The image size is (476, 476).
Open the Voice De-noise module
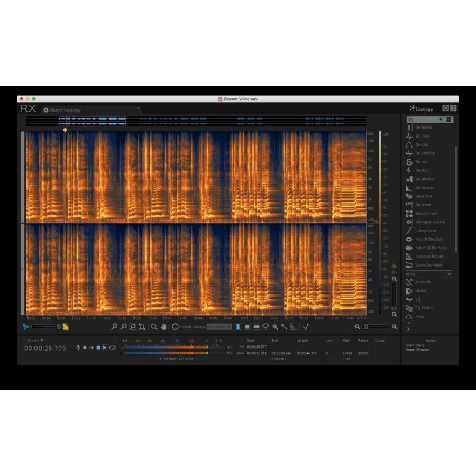click(x=424, y=265)
